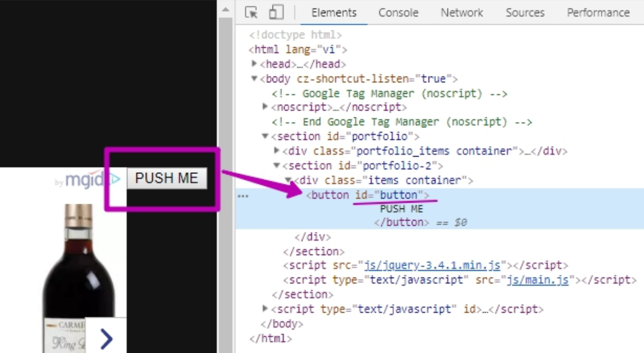Collapse the section id portfolio node
Image resolution: width=644 pixels, height=353 pixels.
point(266,136)
